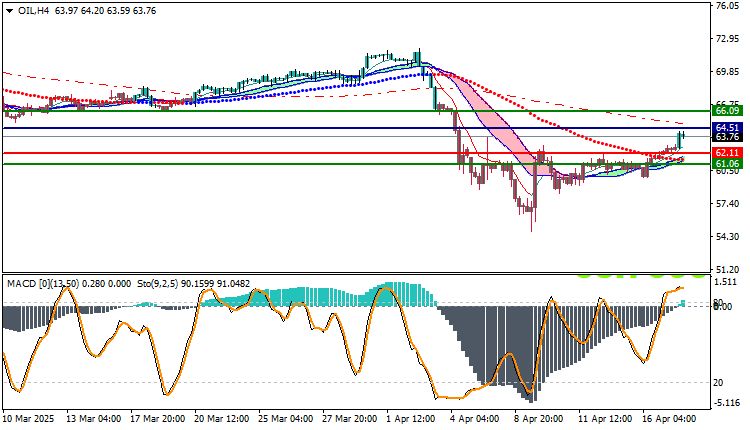Click the 57.40 price scale value

click(x=727, y=204)
